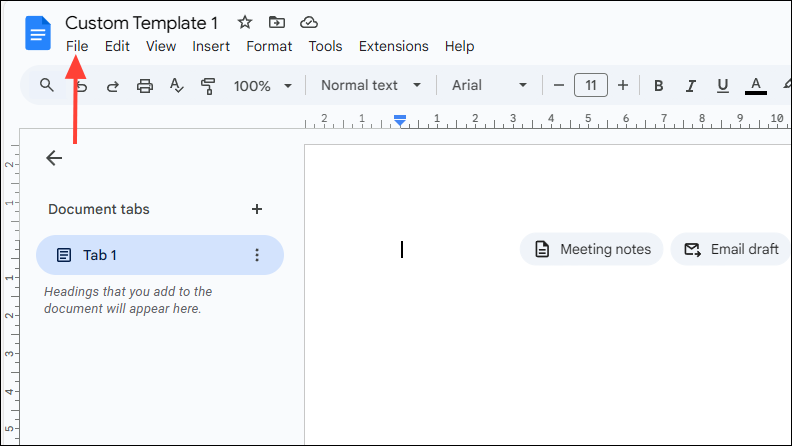The width and height of the screenshot is (792, 446).
Task: Expand the Normal text style dropdown
Action: click(371, 86)
